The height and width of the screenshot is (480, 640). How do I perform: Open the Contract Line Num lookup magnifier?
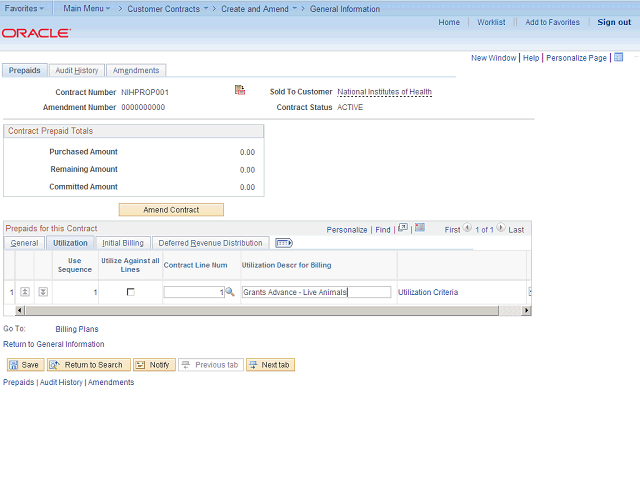(230, 292)
